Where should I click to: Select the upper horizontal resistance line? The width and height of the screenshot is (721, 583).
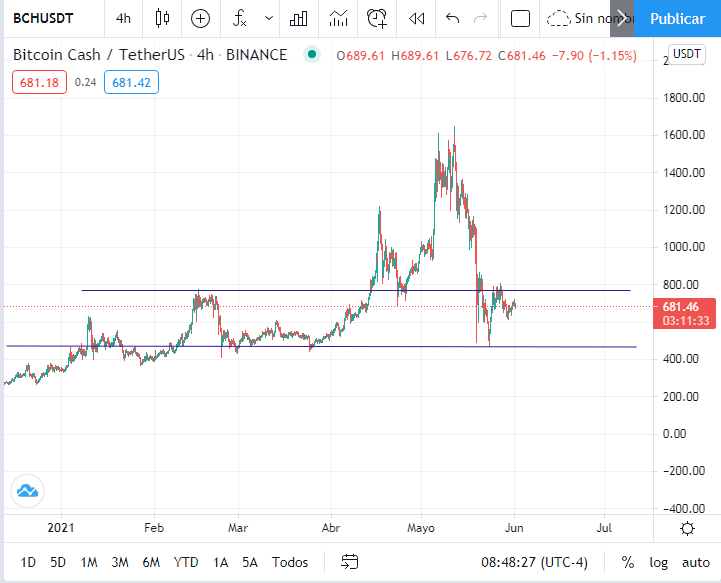pos(356,291)
